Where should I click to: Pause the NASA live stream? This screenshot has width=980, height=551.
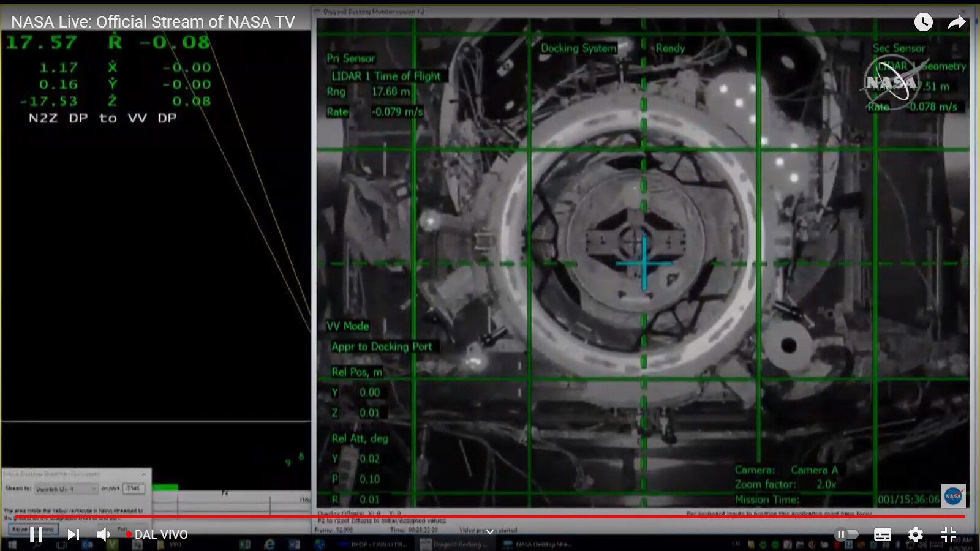36,534
